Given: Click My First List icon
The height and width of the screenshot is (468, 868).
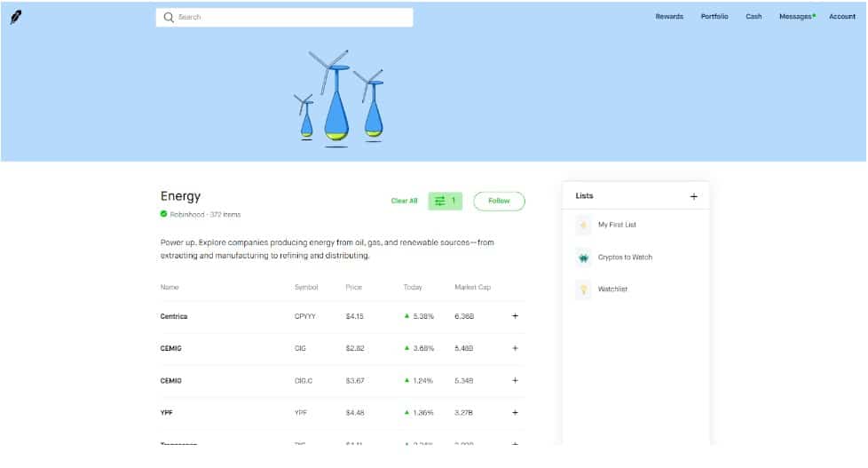Looking at the screenshot, I should tap(583, 225).
